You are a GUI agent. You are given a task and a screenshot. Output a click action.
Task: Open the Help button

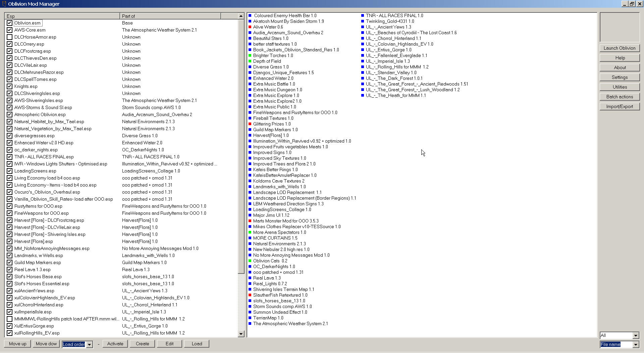[x=620, y=58]
